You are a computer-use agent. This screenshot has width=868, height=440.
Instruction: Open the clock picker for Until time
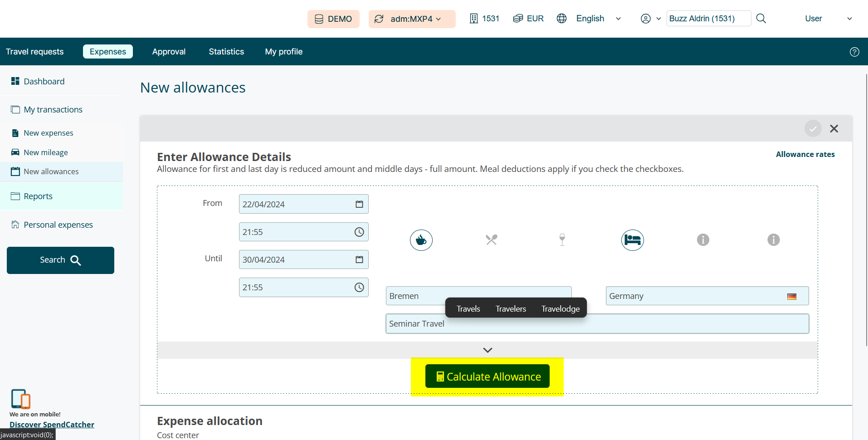(x=359, y=288)
